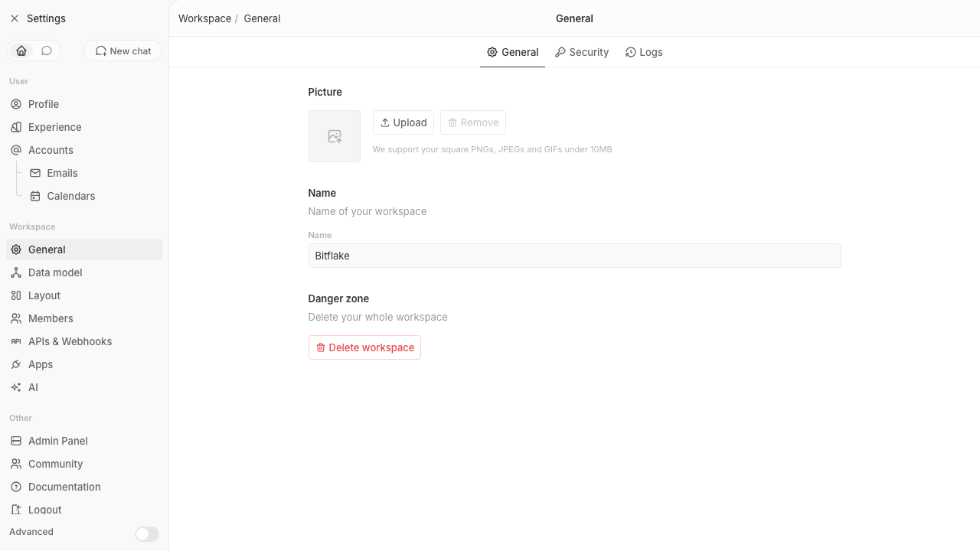
Task: Select the Data model hierarchy icon
Action: (16, 272)
